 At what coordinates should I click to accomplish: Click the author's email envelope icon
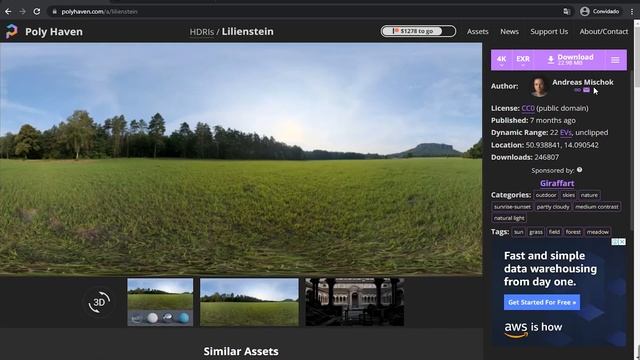click(x=587, y=90)
